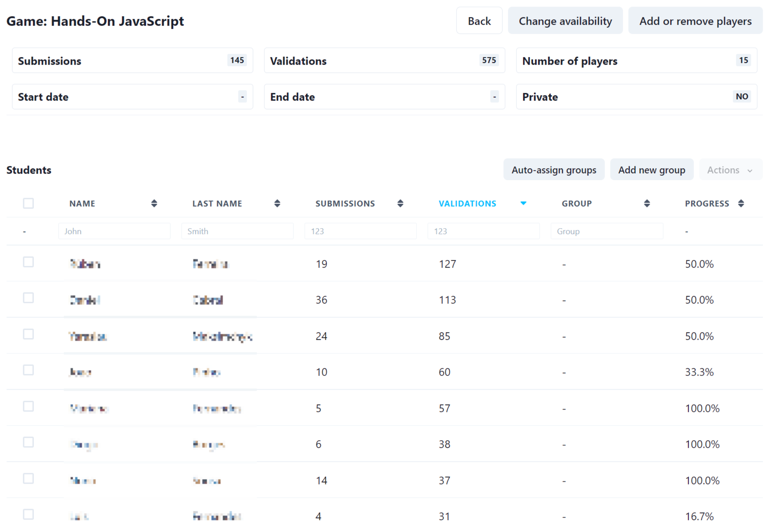Image resolution: width=772 pixels, height=532 pixels.
Task: Open the Actions dropdown
Action: [730, 170]
